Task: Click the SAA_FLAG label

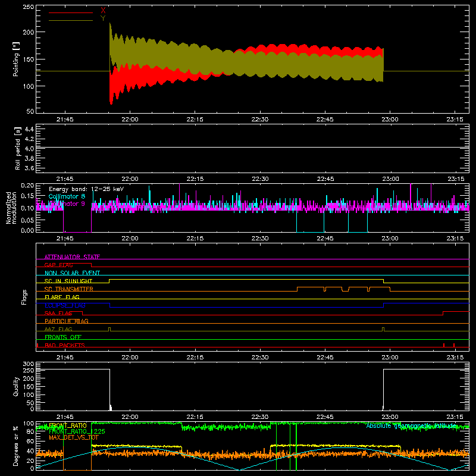Action: click(58, 313)
